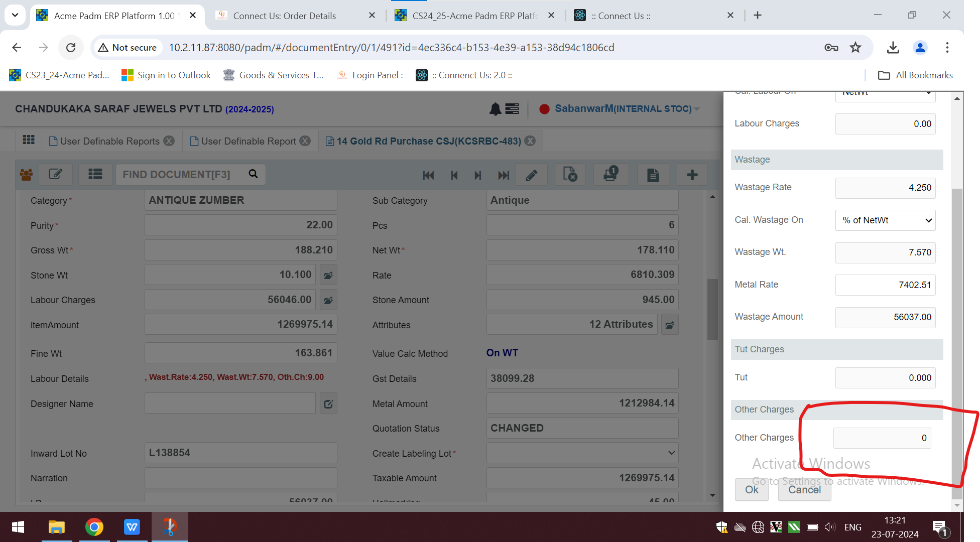Screen dimensions: 980x542
Task: Open All Bookmarks folder
Action: (x=915, y=75)
